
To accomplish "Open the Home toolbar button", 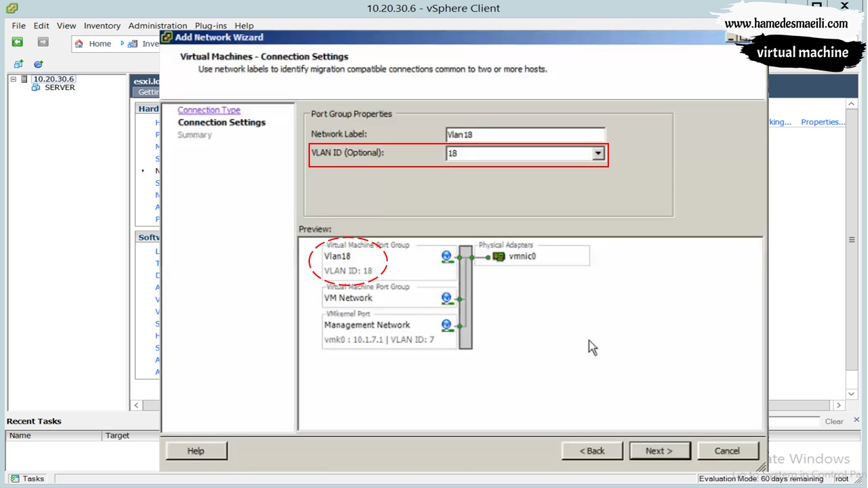I will click(92, 43).
